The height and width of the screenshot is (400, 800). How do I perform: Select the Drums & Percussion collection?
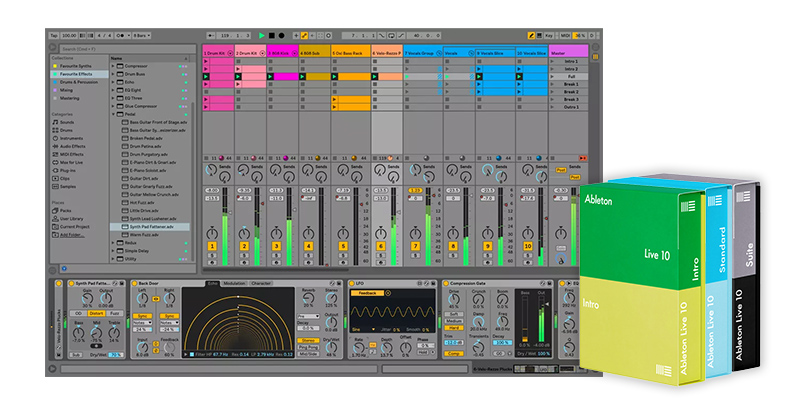pyautogui.click(x=77, y=82)
